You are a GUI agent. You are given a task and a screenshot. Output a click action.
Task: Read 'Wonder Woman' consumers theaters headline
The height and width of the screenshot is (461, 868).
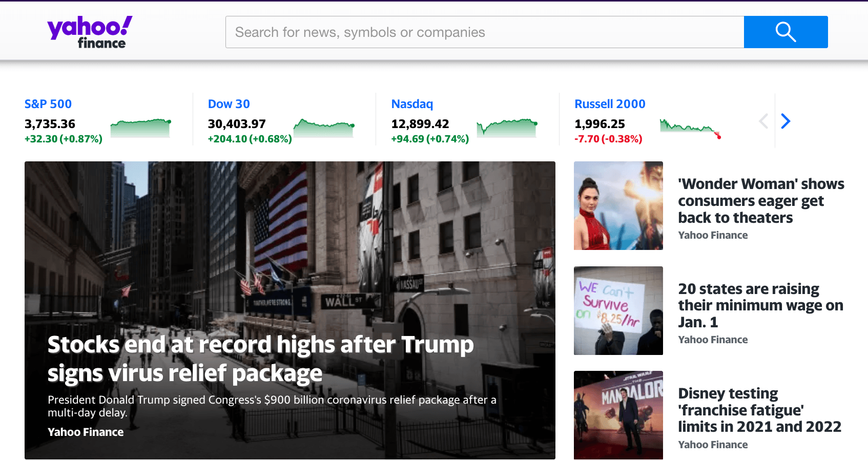pos(761,201)
